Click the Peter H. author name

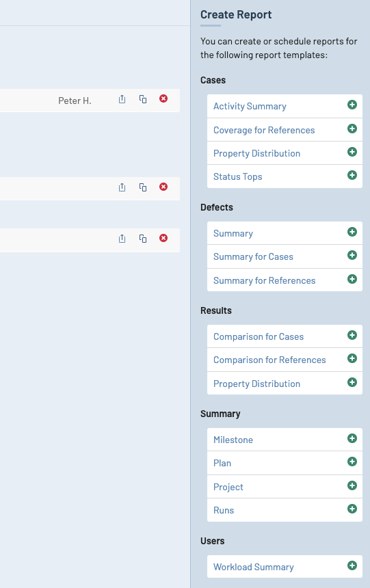[x=75, y=101]
